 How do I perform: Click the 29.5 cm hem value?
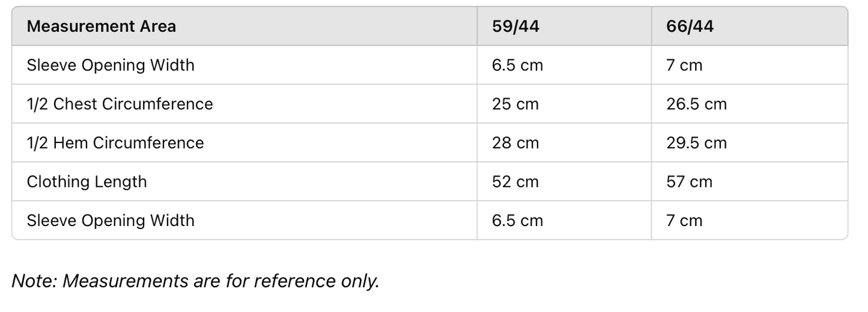[696, 142]
